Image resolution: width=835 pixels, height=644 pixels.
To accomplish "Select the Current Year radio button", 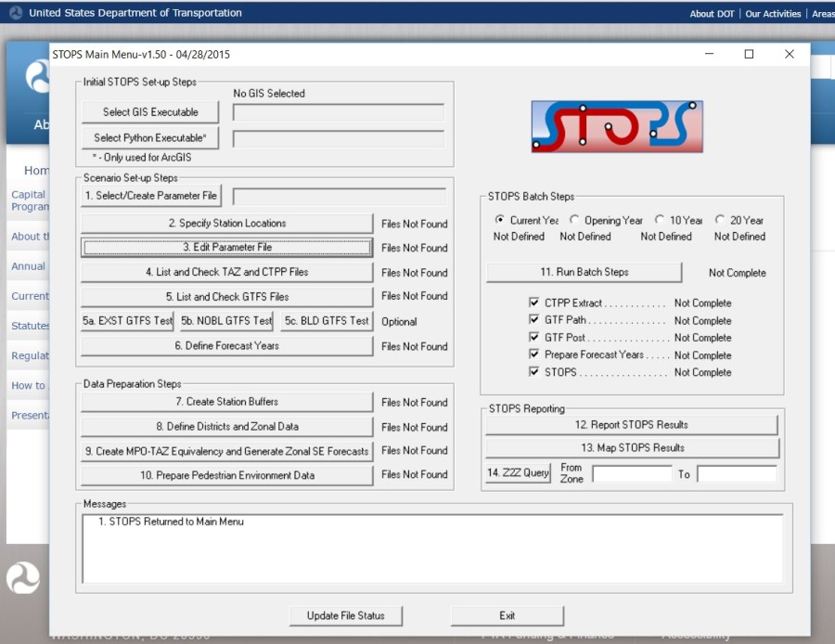I will click(501, 220).
